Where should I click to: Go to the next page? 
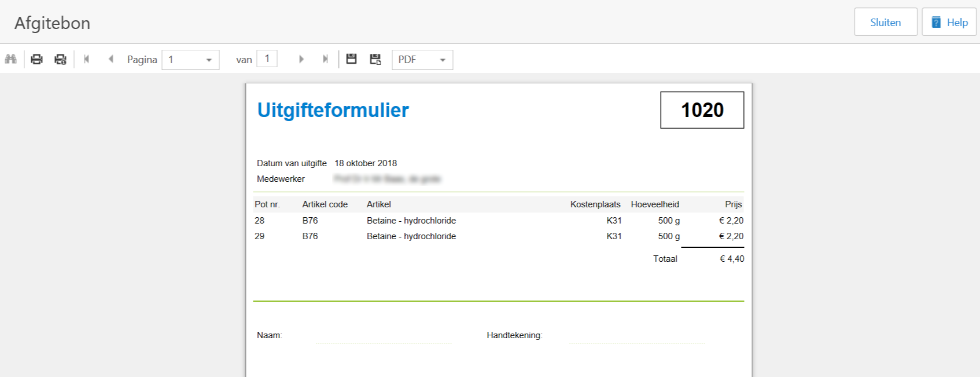click(x=301, y=59)
